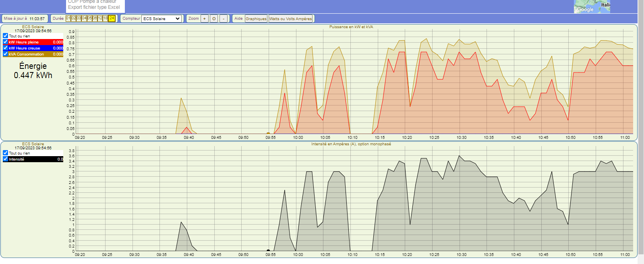This screenshot has height=264, width=644.
Task: Click the power panel timestamp '17/09/2023 09:54:56'
Action: [33, 31]
